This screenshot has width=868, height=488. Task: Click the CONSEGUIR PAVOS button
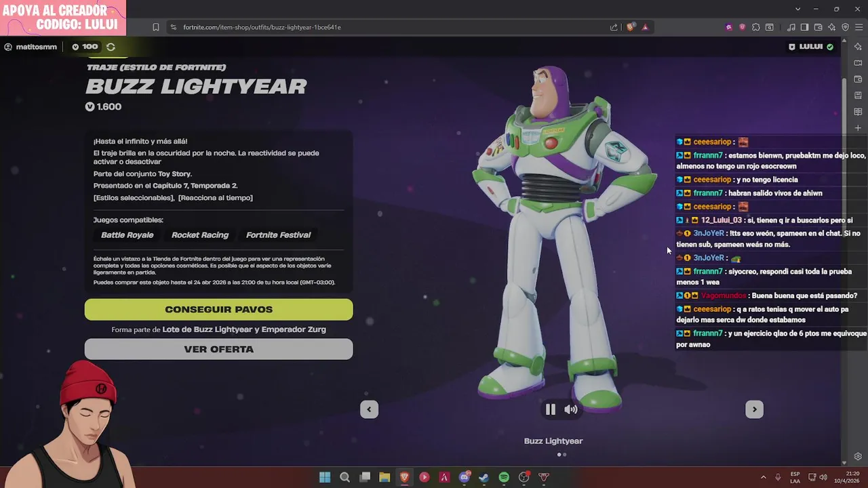tap(218, 309)
